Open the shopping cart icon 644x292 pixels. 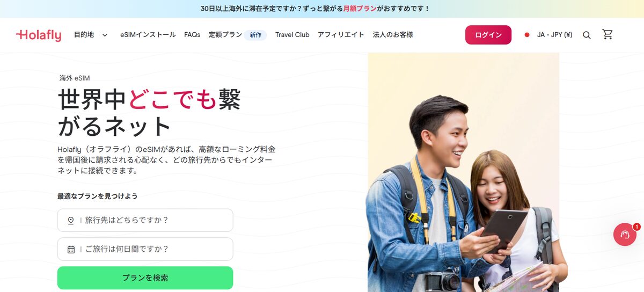(608, 34)
